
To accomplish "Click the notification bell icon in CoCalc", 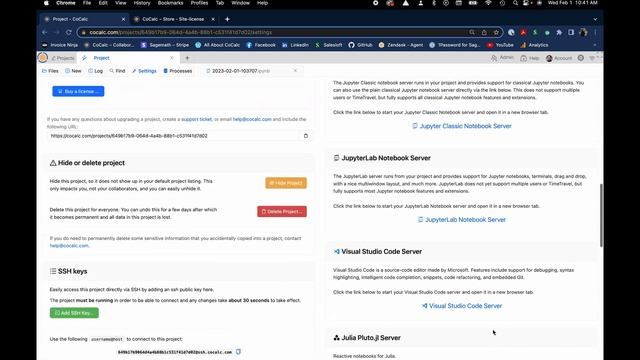I will point(581,58).
